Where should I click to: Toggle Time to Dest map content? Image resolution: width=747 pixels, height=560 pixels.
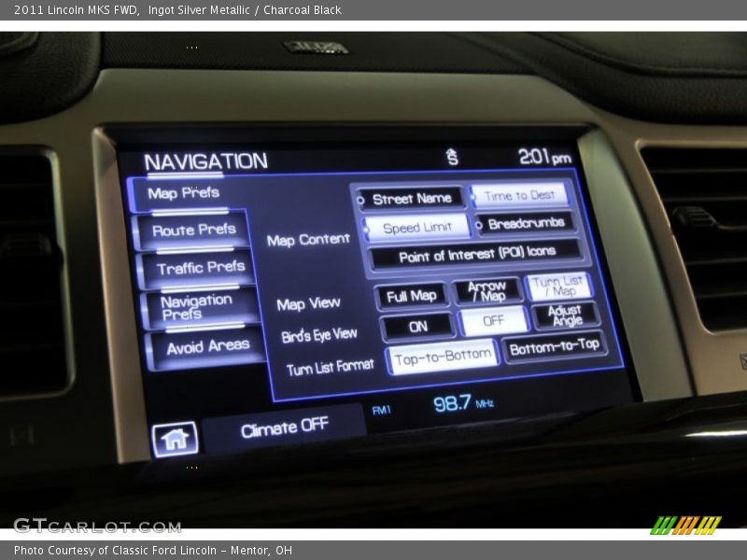click(x=520, y=195)
